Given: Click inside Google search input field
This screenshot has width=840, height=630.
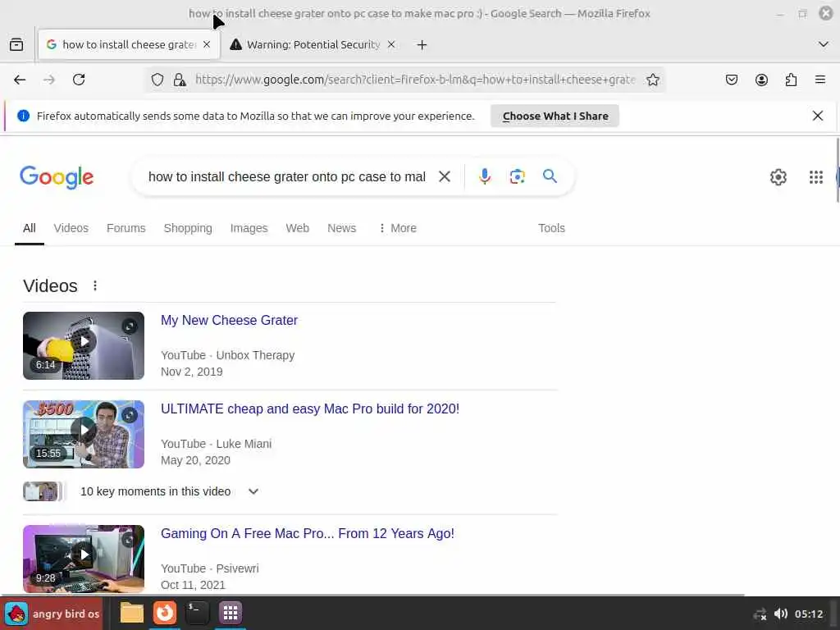Looking at the screenshot, I should tap(286, 177).
